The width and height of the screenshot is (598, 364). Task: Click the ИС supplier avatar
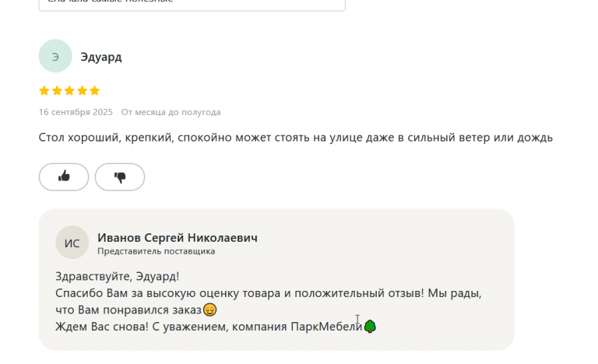coord(72,243)
